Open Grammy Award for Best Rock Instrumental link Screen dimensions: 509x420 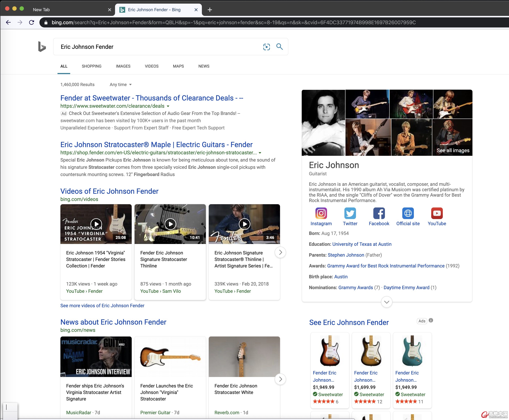point(386,266)
